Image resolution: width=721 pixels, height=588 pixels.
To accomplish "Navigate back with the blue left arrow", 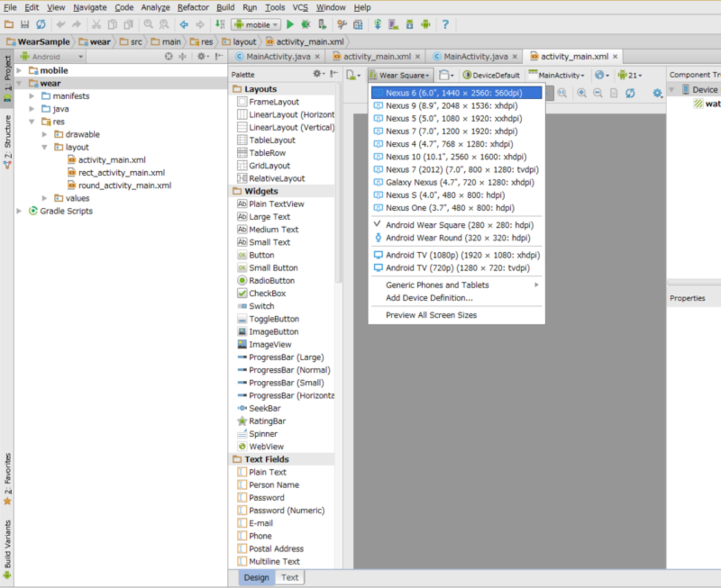I will click(184, 24).
